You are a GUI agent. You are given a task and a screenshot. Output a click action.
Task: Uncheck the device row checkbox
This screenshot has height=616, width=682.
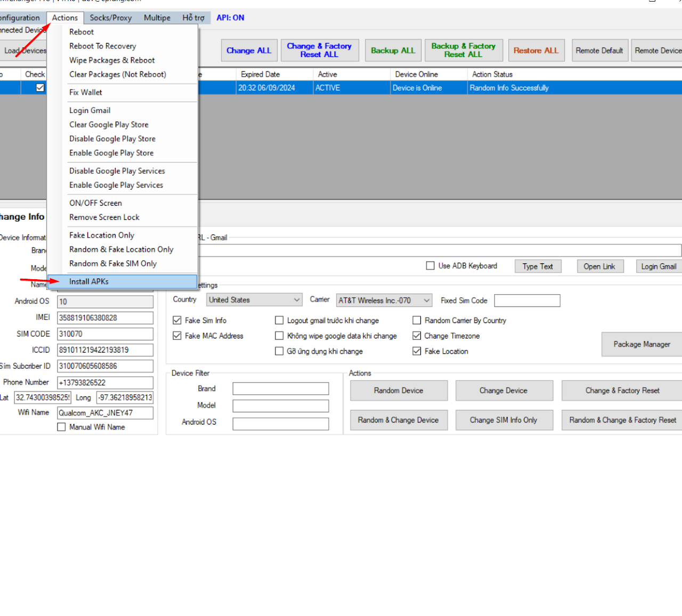click(40, 88)
